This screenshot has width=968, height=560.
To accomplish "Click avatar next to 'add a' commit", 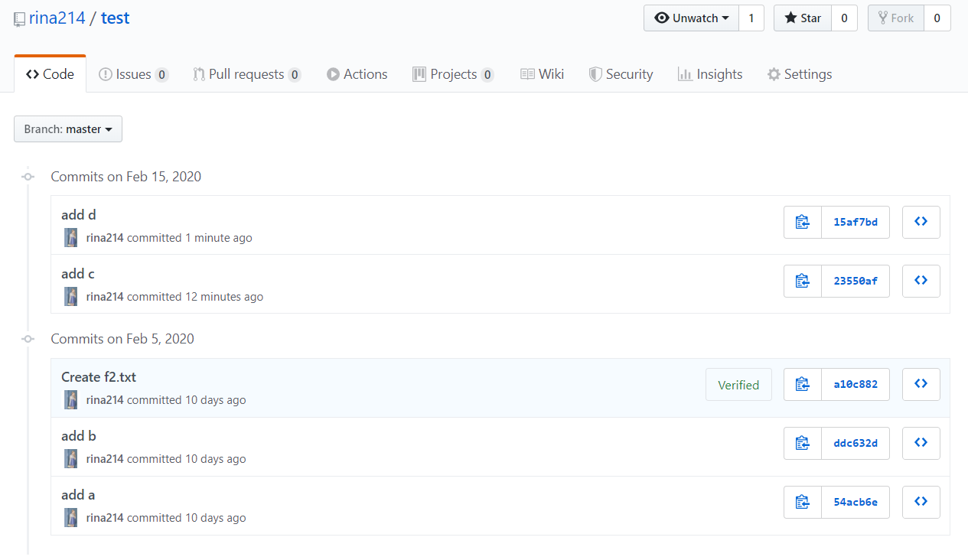I will click(71, 518).
